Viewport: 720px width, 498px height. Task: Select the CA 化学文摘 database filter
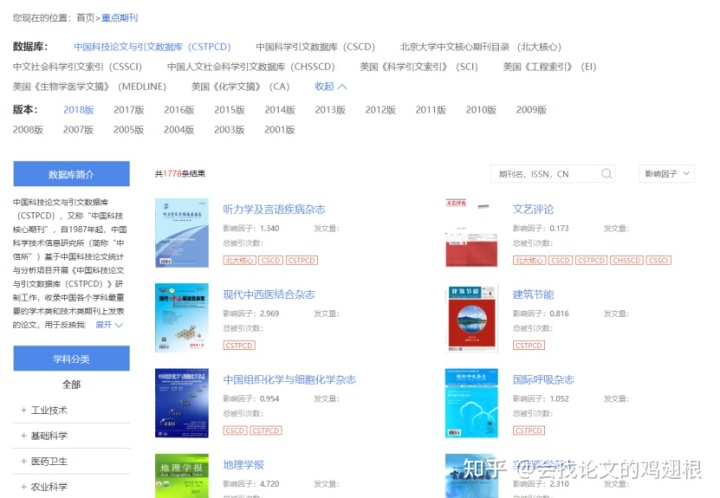click(x=240, y=86)
